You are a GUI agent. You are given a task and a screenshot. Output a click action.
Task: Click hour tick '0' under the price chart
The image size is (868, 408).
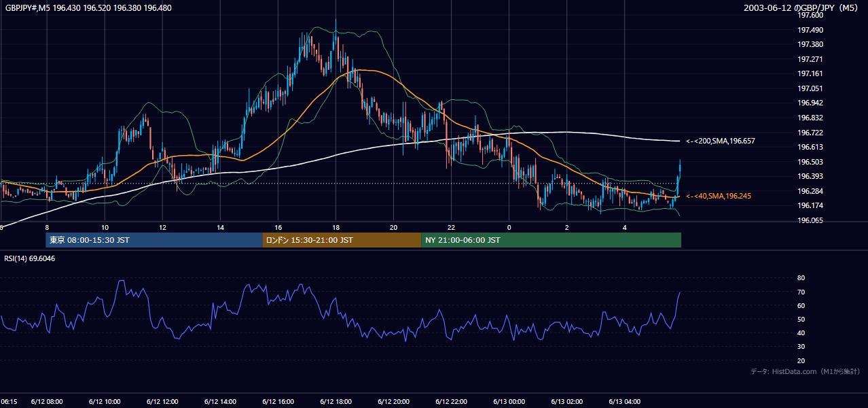click(x=509, y=227)
